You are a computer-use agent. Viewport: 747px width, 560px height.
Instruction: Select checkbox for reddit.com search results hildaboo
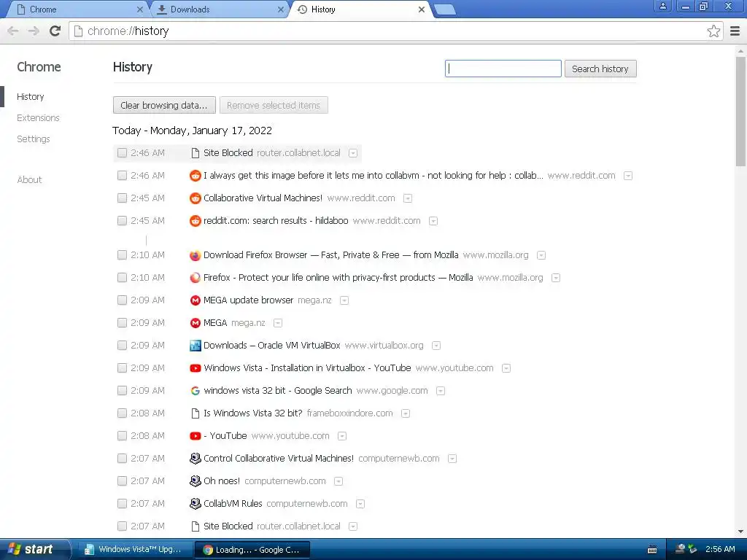coord(122,221)
